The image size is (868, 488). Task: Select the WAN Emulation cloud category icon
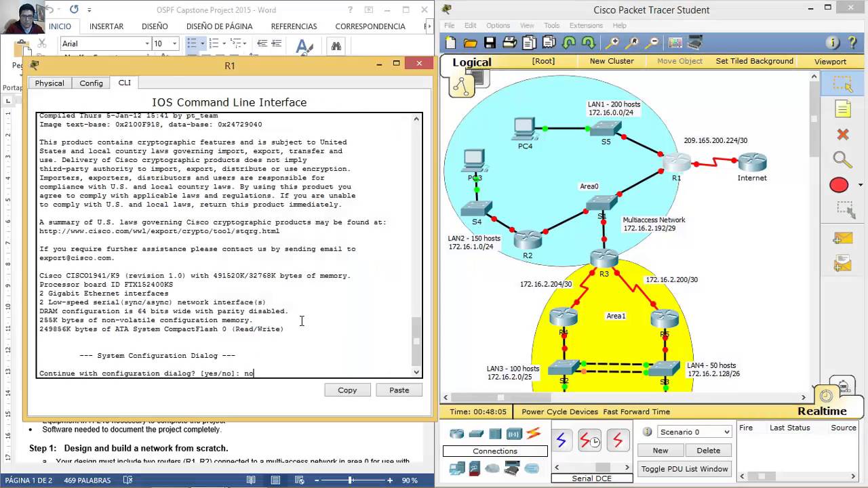[x=493, y=468]
